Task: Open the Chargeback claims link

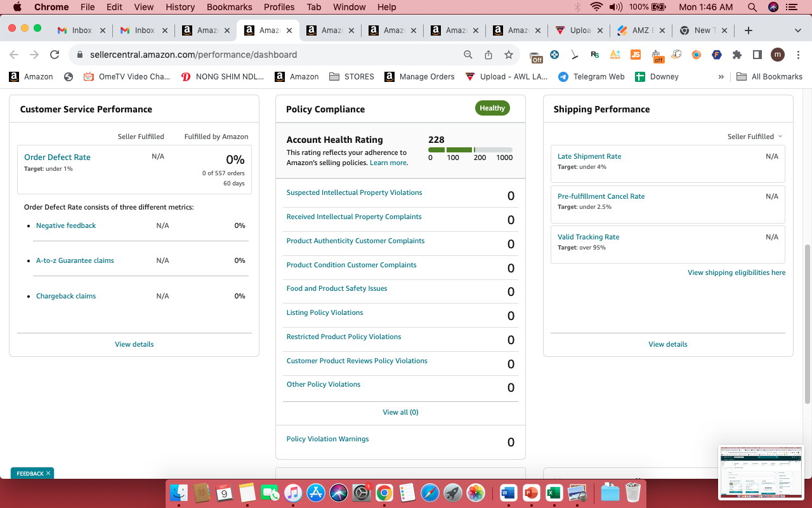Action: click(x=66, y=296)
